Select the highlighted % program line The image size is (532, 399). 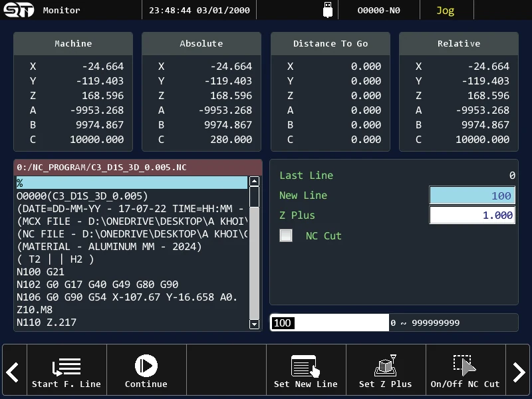pyautogui.click(x=132, y=183)
